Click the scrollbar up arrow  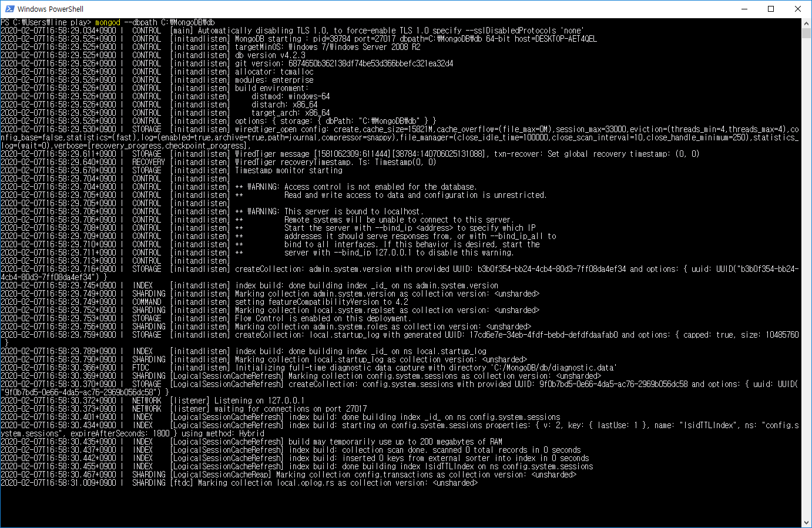(x=806, y=23)
